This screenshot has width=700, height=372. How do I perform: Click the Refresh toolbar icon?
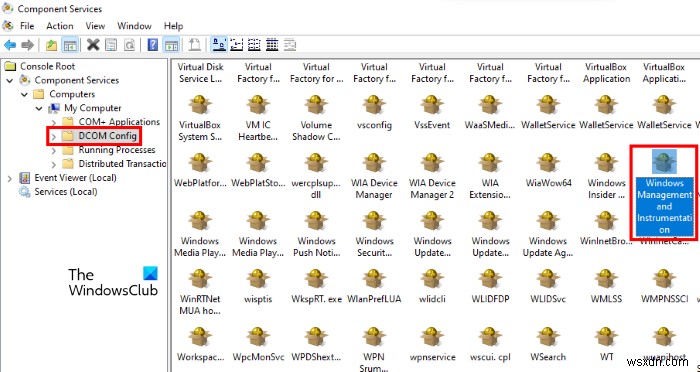click(129, 45)
